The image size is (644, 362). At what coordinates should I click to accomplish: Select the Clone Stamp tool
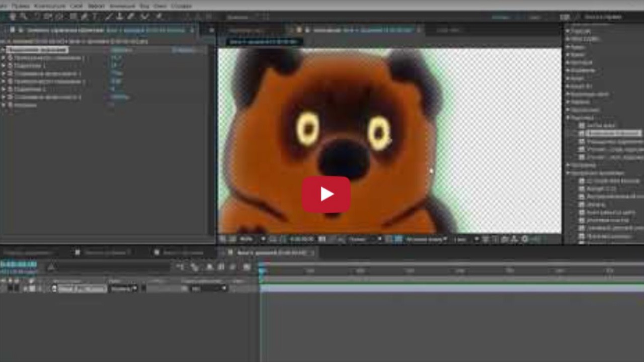(x=120, y=17)
